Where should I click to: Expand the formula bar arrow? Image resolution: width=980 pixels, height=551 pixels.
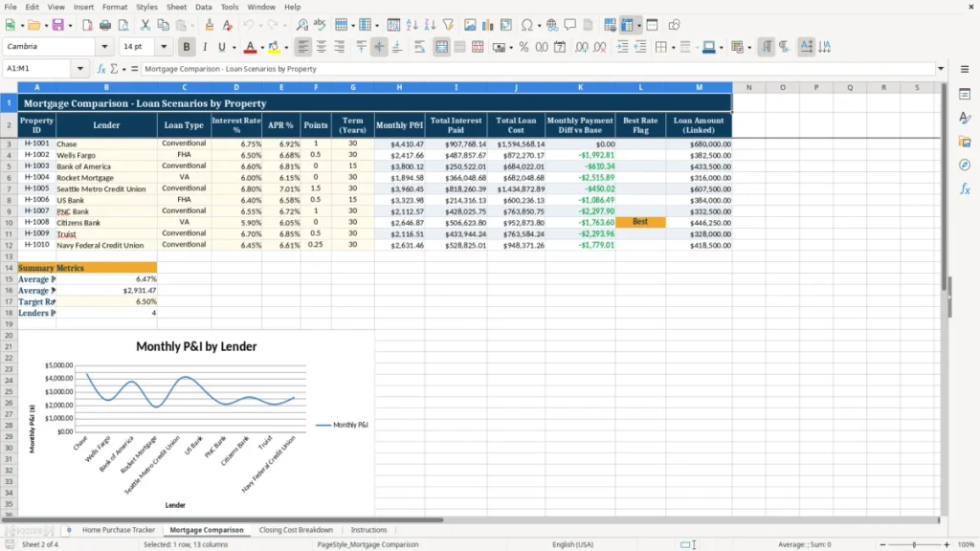(x=941, y=69)
